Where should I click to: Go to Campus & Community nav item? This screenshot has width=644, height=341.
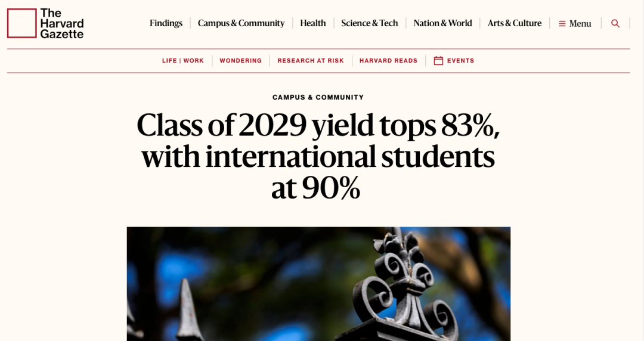241,23
